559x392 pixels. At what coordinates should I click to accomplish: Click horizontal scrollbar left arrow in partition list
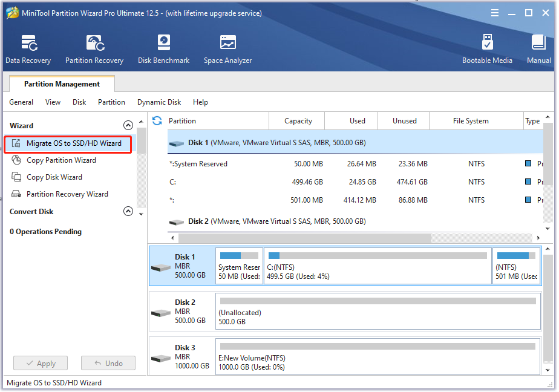[x=172, y=238]
